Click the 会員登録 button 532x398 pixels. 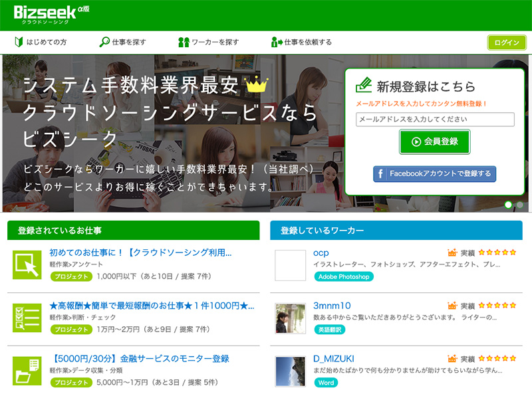(435, 142)
